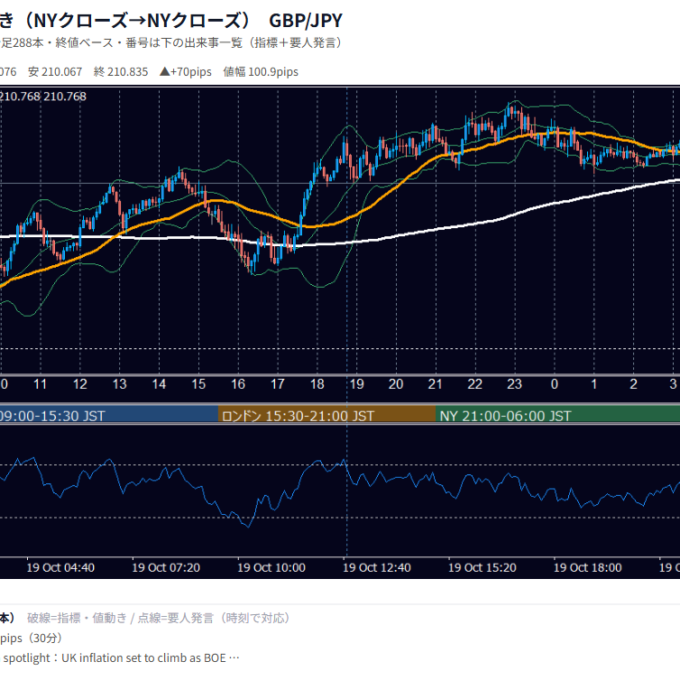
Task: Click hour label 16 on time axis
Action: pos(238,384)
